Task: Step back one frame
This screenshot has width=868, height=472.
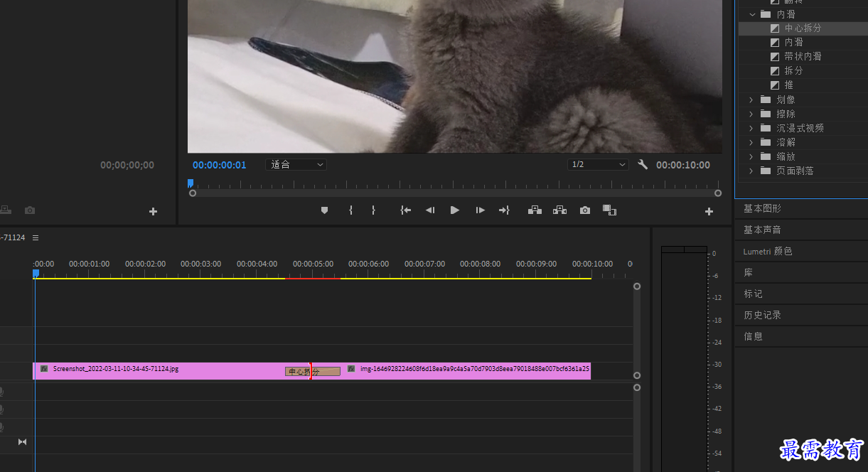Action: point(430,210)
